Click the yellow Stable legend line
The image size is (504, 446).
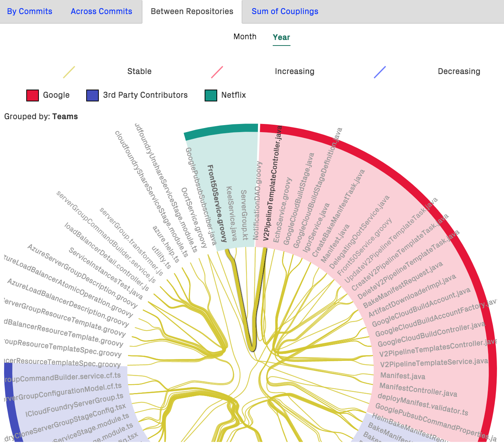69,72
